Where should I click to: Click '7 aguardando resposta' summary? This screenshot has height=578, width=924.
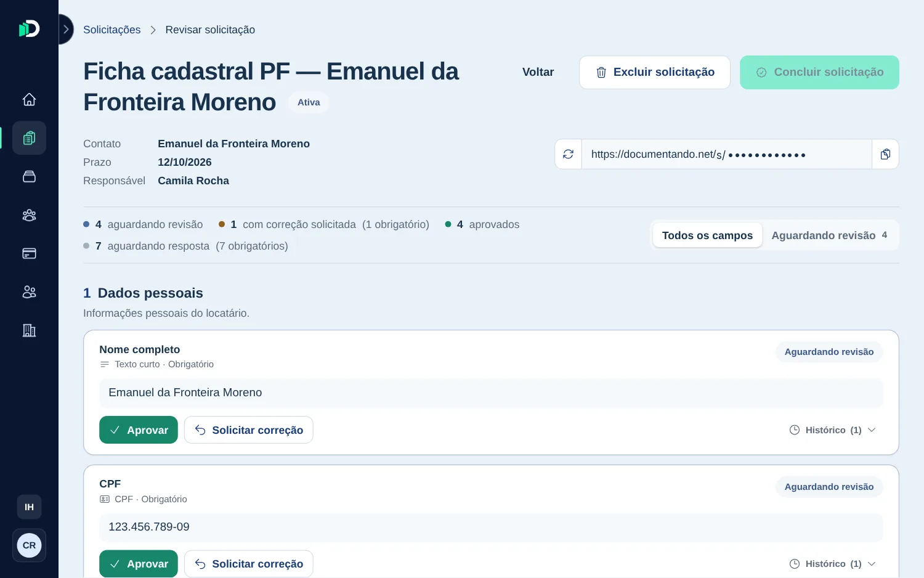click(185, 246)
